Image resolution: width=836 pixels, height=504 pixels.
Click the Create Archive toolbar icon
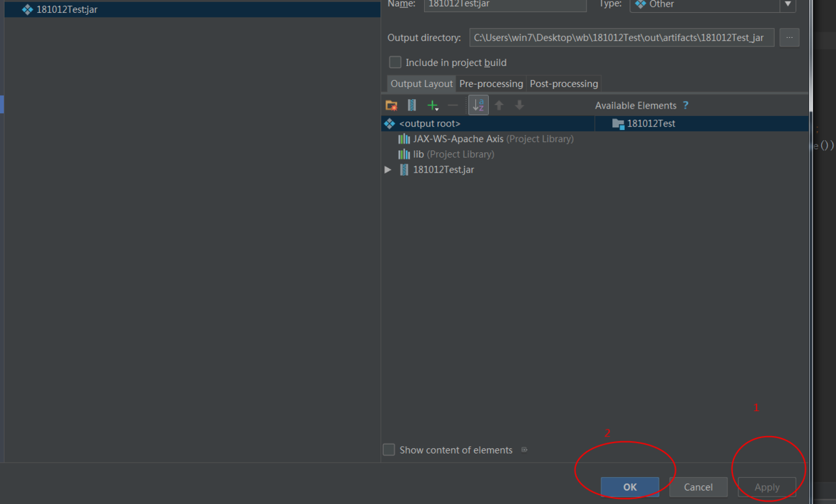click(412, 105)
